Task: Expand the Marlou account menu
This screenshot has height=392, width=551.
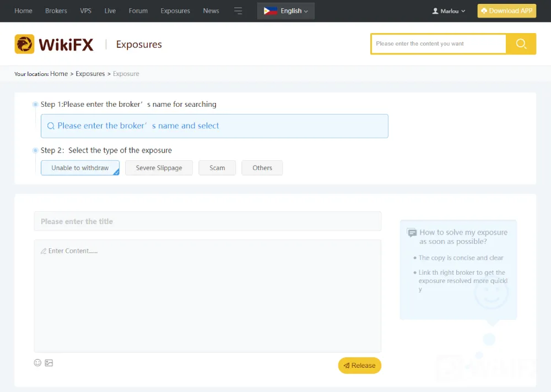Action: tap(449, 11)
